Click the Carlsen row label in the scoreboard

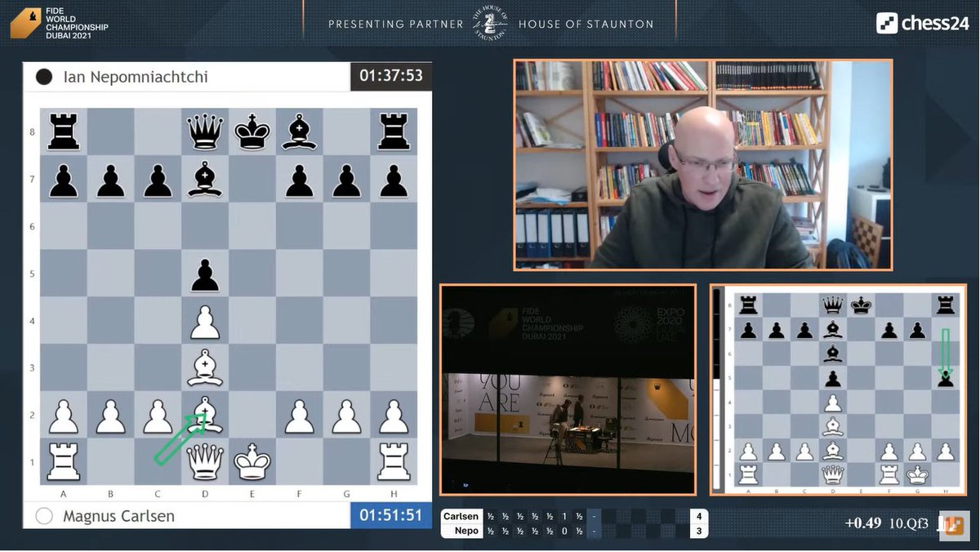tap(460, 516)
